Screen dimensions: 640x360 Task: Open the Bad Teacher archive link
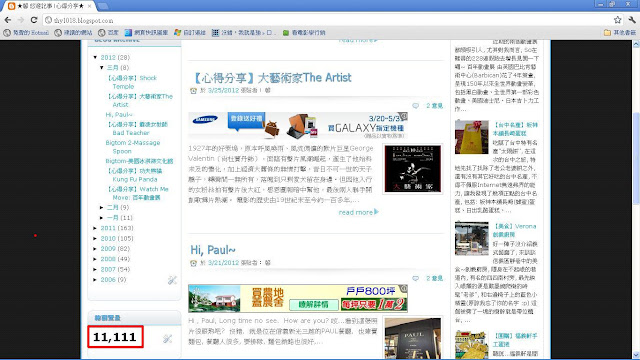point(137,129)
